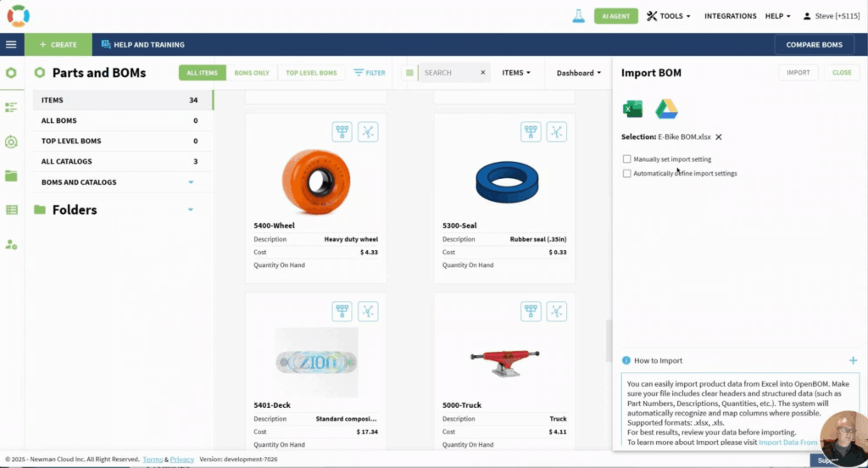Expand the Folders section arrow

(191, 210)
